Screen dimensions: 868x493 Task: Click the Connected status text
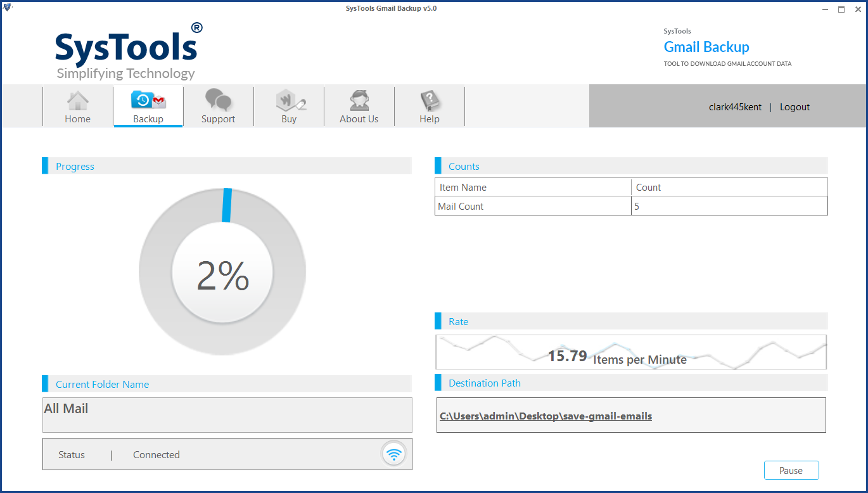[156, 454]
